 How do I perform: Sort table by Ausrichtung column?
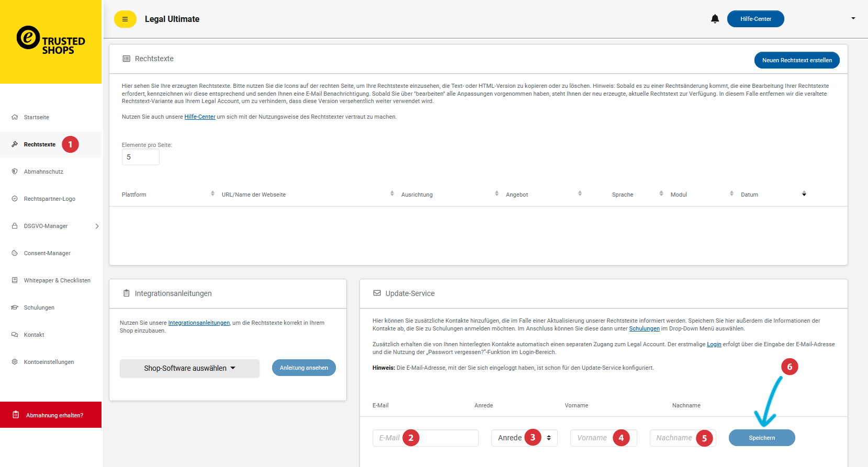coord(497,193)
